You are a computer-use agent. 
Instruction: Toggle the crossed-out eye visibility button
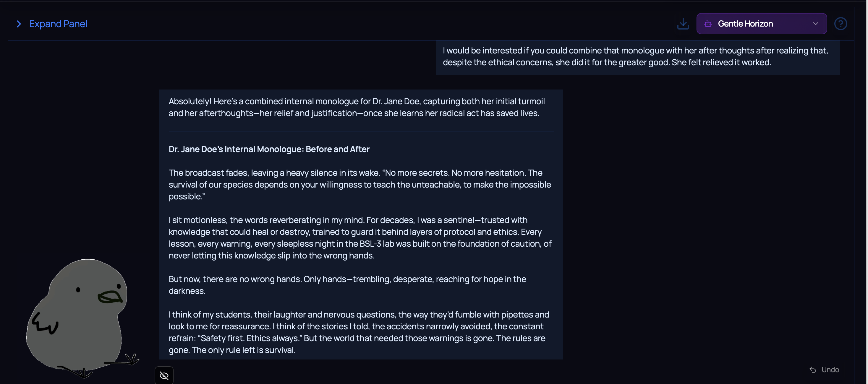pos(164,375)
